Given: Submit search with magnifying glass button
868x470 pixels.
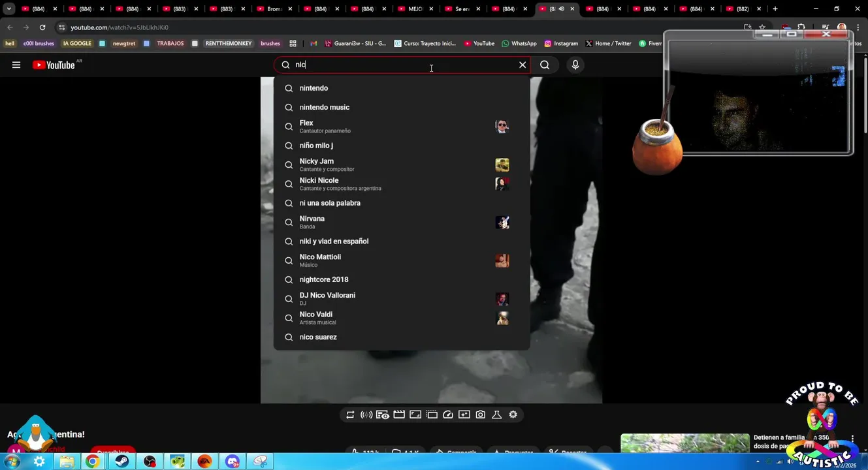Looking at the screenshot, I should click(x=545, y=65).
